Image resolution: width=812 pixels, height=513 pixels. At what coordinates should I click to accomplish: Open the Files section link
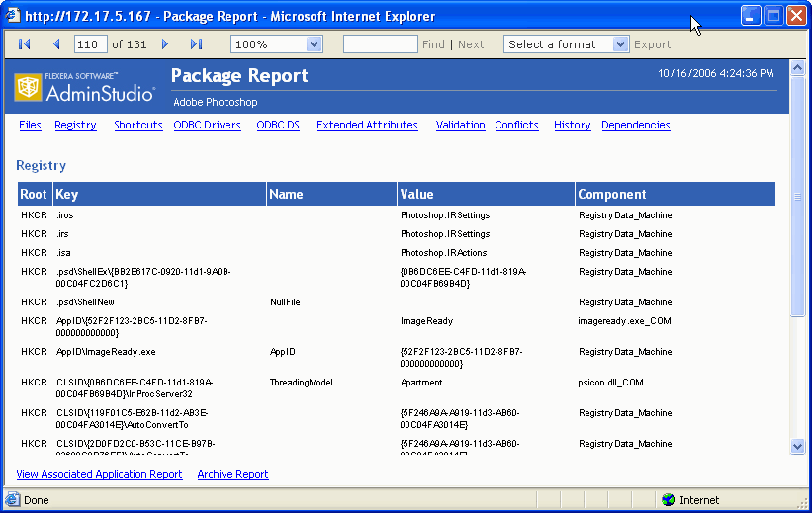click(30, 126)
